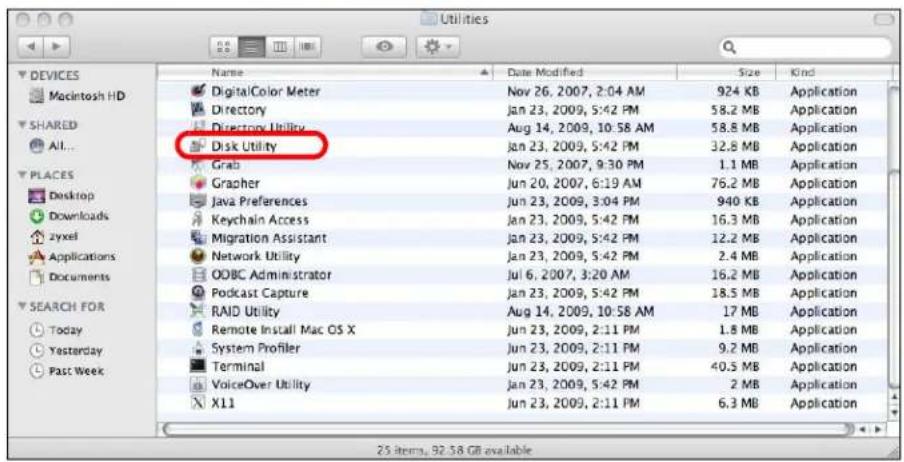The width and height of the screenshot is (904, 462).
Task: Click the Jul 6, 2007, 3:20 AM date
Action: click(x=568, y=275)
